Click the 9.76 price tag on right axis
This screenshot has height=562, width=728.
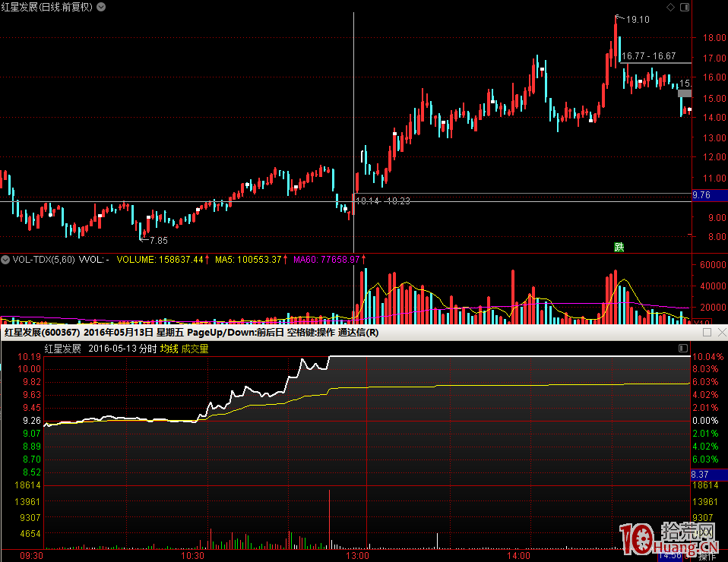701,195
